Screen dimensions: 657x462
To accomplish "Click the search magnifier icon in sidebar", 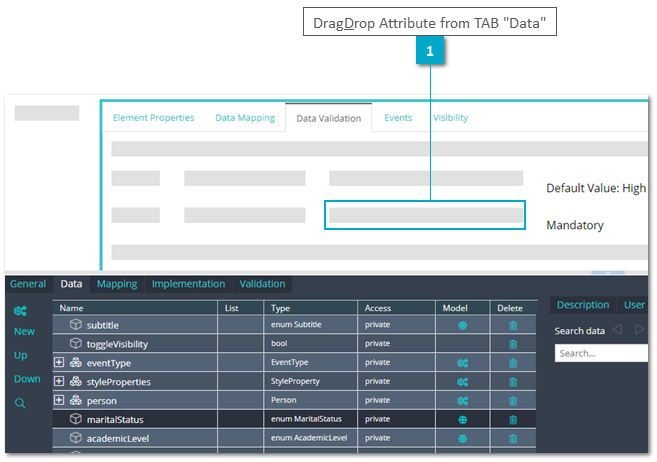I will point(20,403).
